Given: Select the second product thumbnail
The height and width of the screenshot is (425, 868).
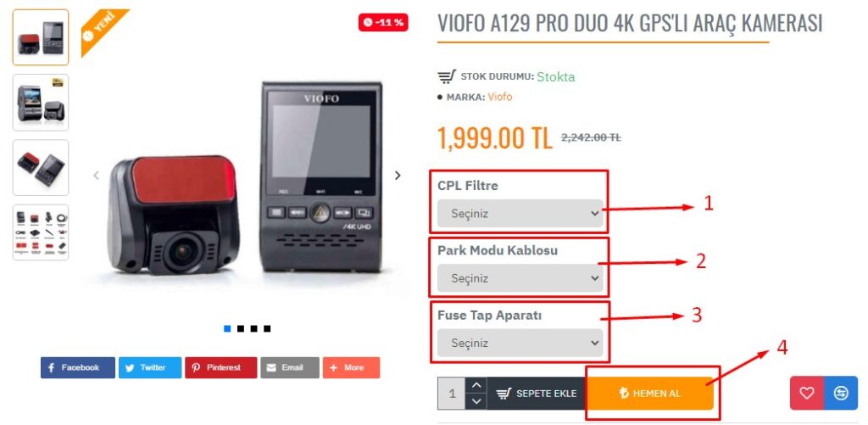Looking at the screenshot, I should tap(41, 103).
